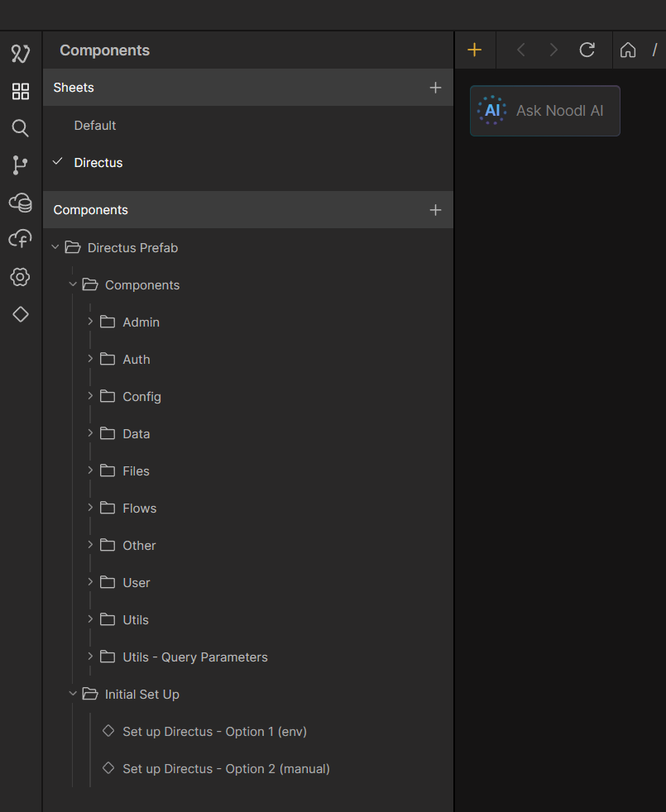Collapse the Components subfolder chevron
Screen dimensions: 666x812
coord(73,284)
